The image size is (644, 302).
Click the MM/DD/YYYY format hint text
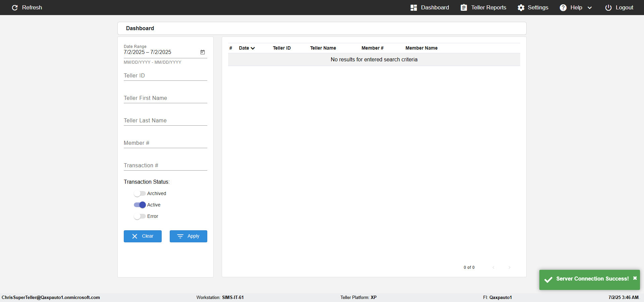click(152, 62)
